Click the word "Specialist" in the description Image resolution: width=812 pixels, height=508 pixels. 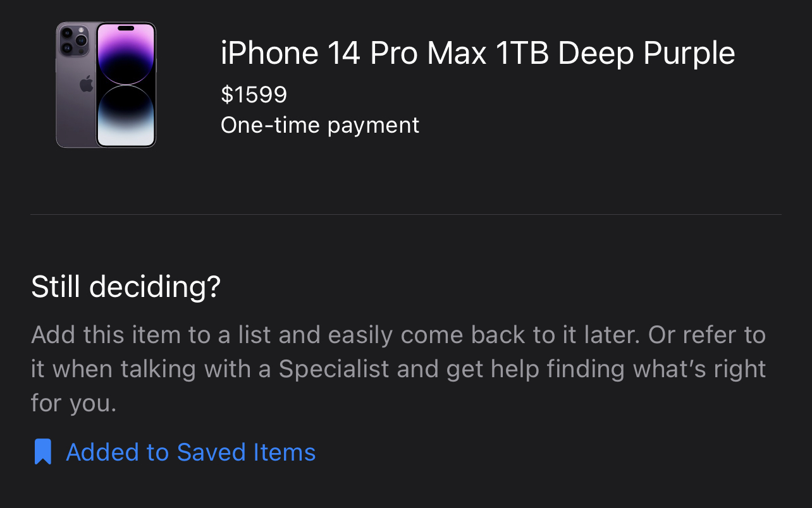[x=334, y=369]
